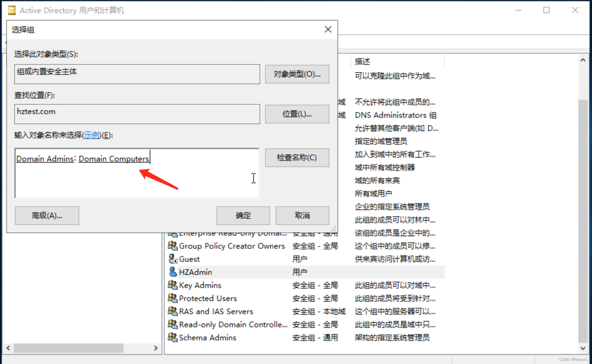
Task: Click the Schema Admins group icon
Action: (x=172, y=337)
